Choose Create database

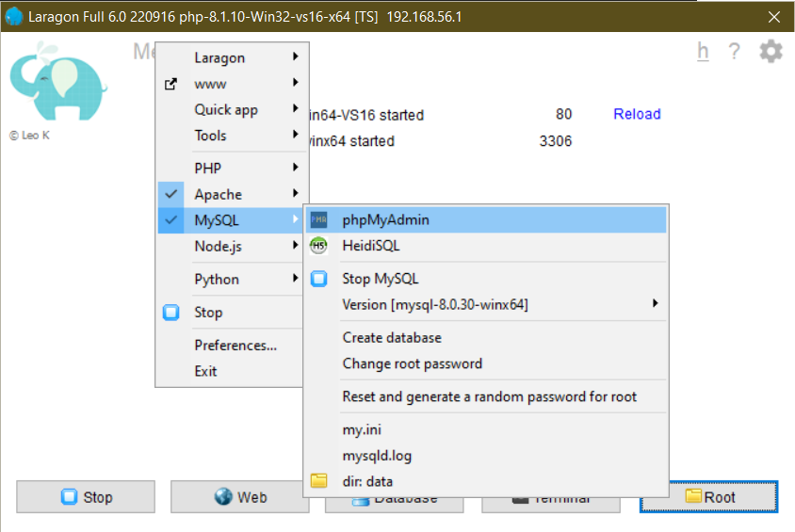[x=486, y=337]
